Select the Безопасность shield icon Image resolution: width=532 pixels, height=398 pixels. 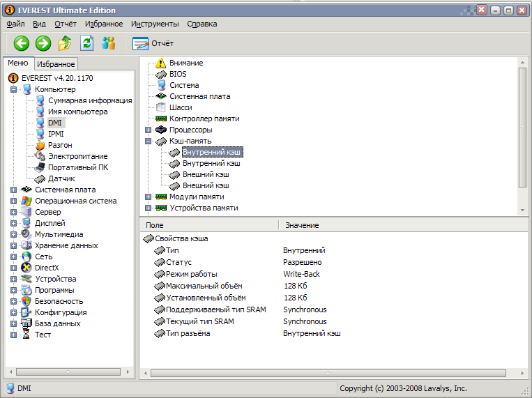[x=26, y=301]
